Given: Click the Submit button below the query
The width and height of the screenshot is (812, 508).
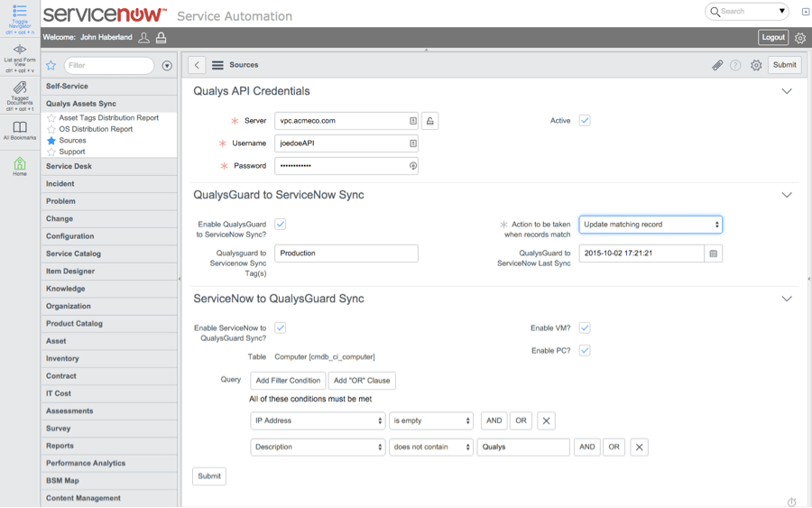Looking at the screenshot, I should click(x=209, y=476).
